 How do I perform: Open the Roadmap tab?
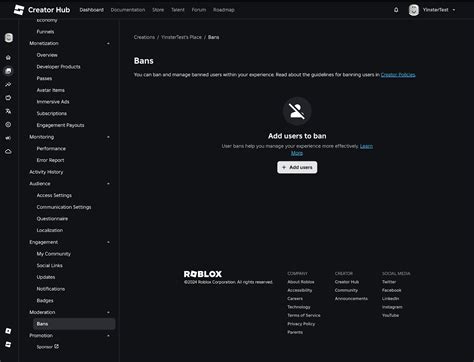pos(224,10)
